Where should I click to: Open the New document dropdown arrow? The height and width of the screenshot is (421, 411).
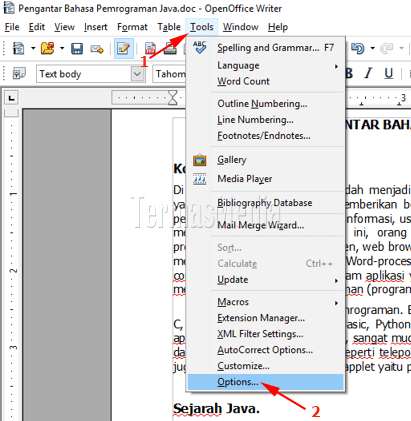[33, 49]
